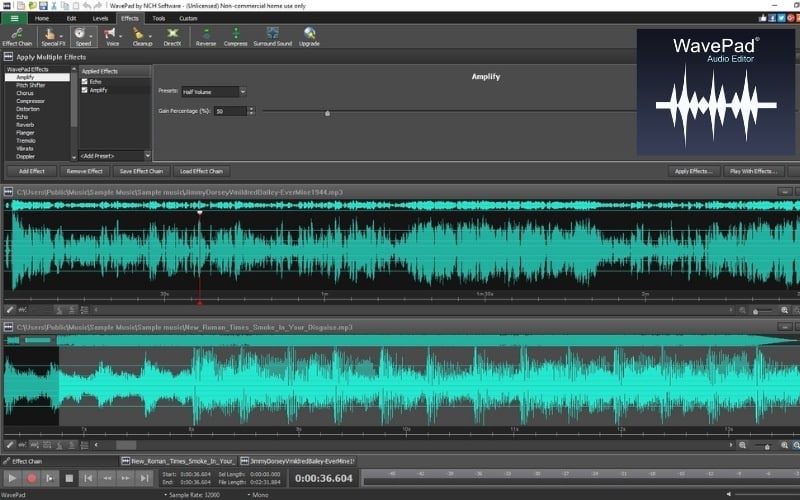Click Save Effect Chain button
The width and height of the screenshot is (800, 500).
point(141,171)
